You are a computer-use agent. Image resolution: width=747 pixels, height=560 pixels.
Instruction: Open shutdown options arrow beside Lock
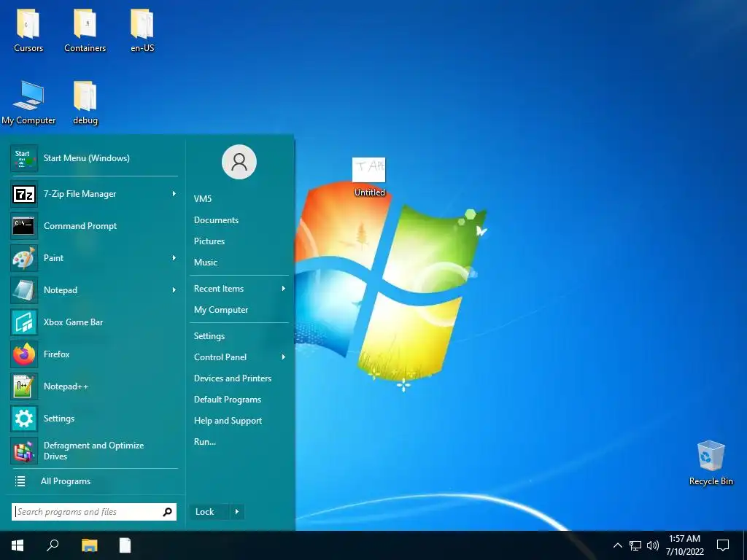[x=237, y=512]
